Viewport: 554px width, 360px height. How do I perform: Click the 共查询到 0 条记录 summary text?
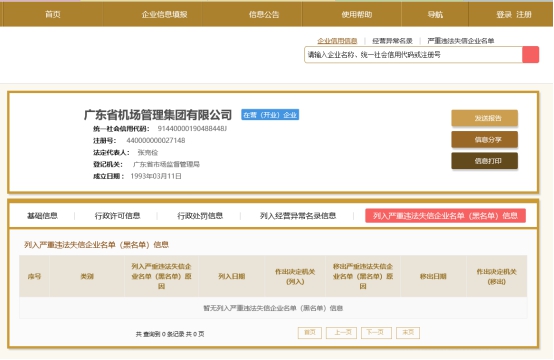point(170,334)
